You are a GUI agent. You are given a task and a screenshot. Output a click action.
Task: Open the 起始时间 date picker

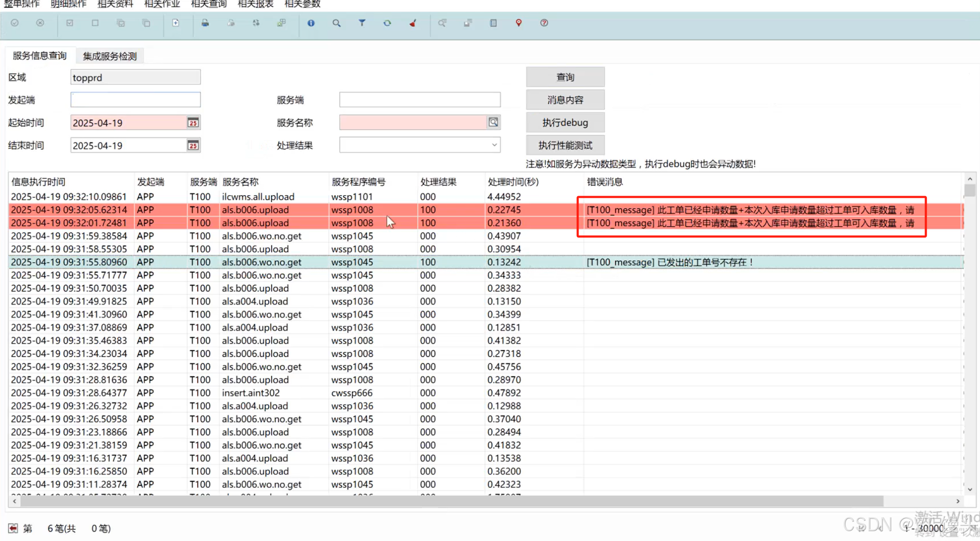(x=193, y=122)
